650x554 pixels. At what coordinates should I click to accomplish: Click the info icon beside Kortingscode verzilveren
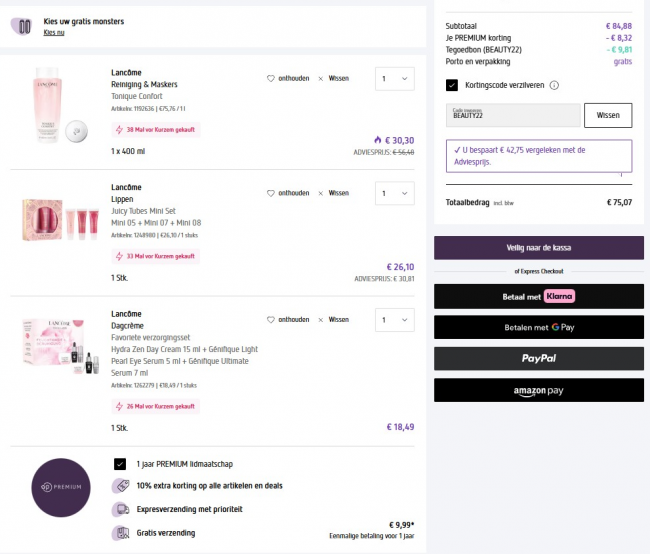click(554, 86)
